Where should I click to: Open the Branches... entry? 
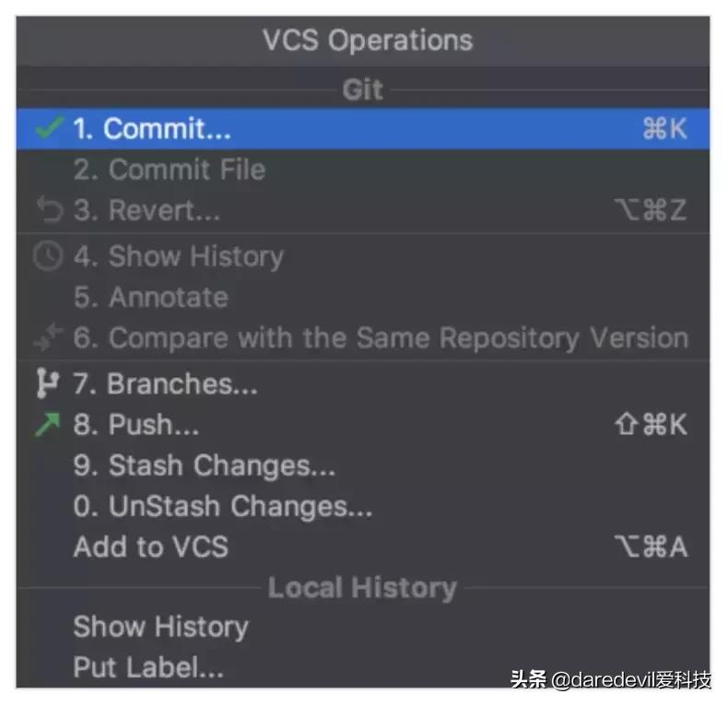pos(165,383)
